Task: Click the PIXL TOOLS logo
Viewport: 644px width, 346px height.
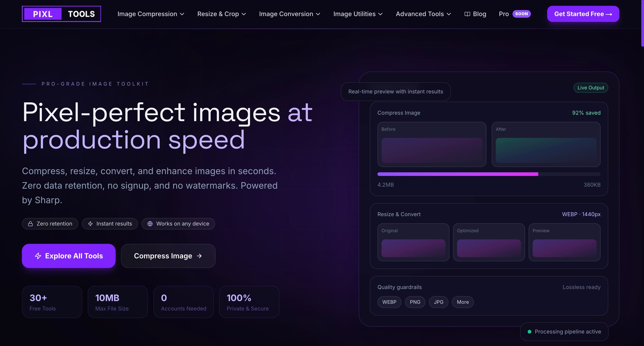Action: 61,14
